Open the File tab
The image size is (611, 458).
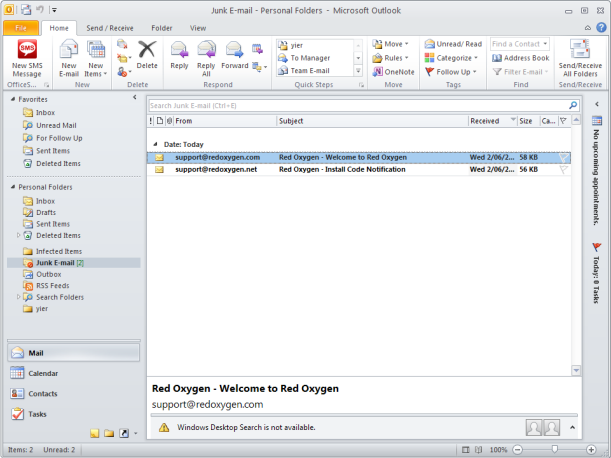(21, 28)
